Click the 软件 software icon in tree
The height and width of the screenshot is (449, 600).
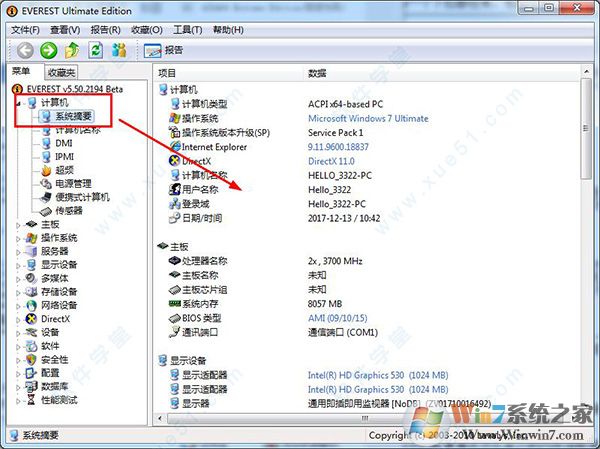pyautogui.click(x=31, y=346)
